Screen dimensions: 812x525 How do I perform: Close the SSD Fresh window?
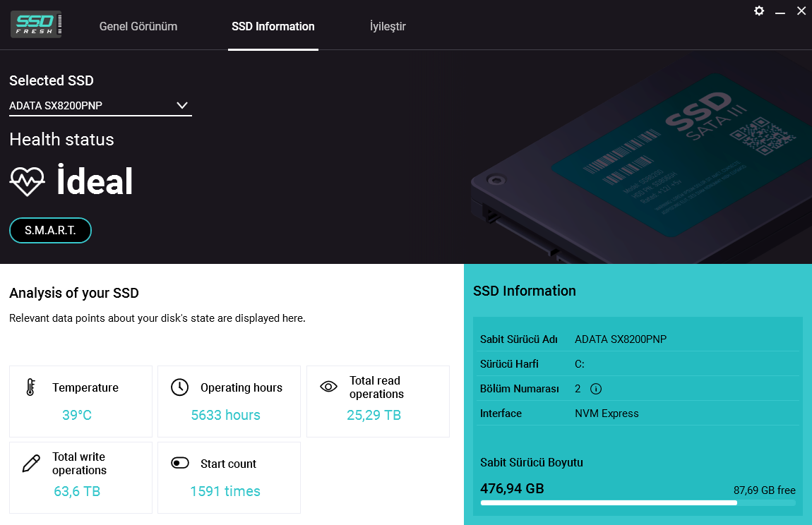(x=801, y=11)
